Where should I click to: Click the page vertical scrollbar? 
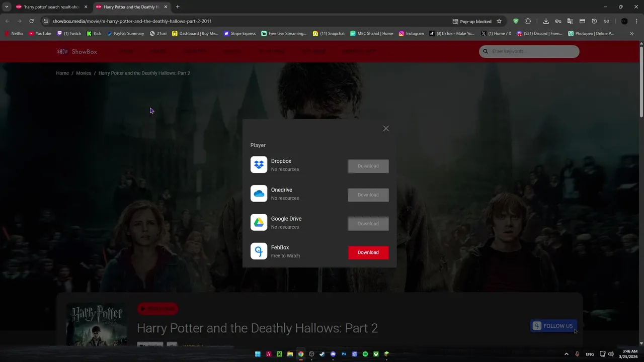pos(641,82)
